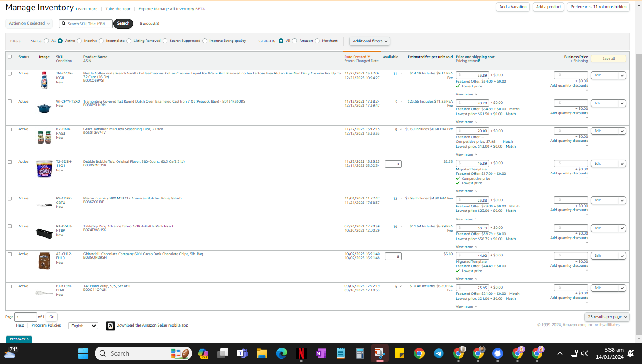Select the Nestle Coffee mate row checkbox
Screen dimensions: 642x364
coord(10,74)
